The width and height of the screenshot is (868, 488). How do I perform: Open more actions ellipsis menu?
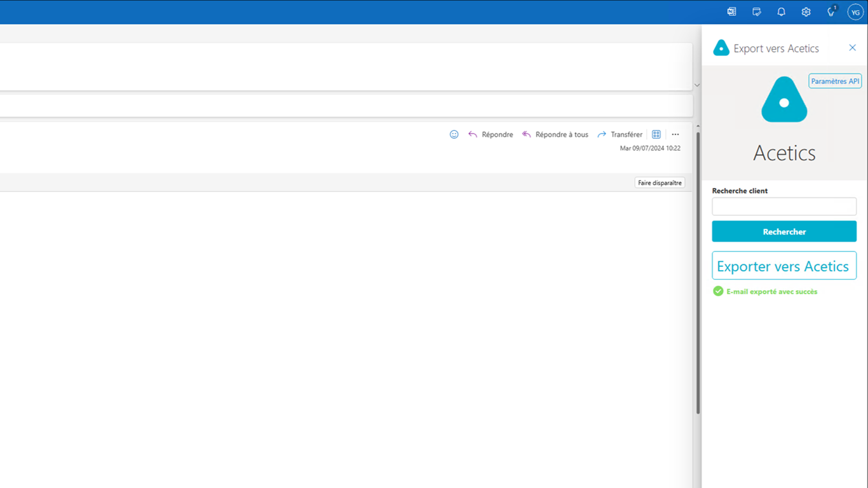[675, 135]
